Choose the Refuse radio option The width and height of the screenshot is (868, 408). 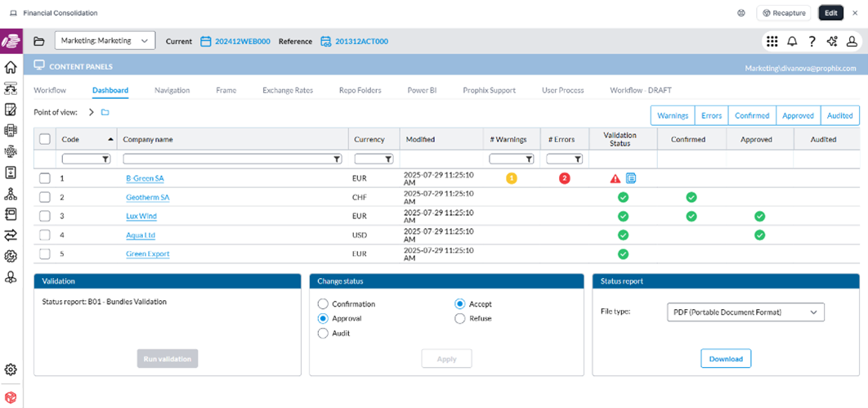pos(460,319)
